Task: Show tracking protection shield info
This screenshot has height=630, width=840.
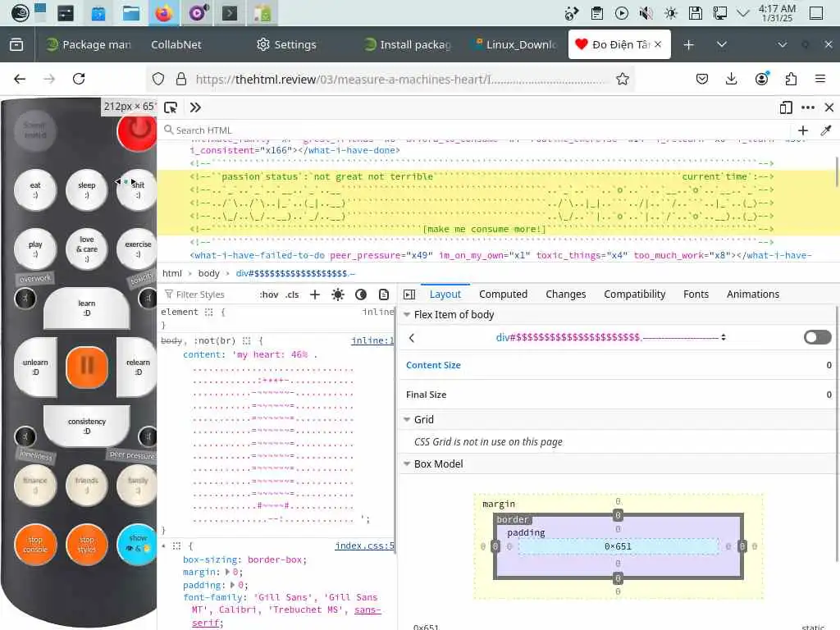Action: [158, 80]
